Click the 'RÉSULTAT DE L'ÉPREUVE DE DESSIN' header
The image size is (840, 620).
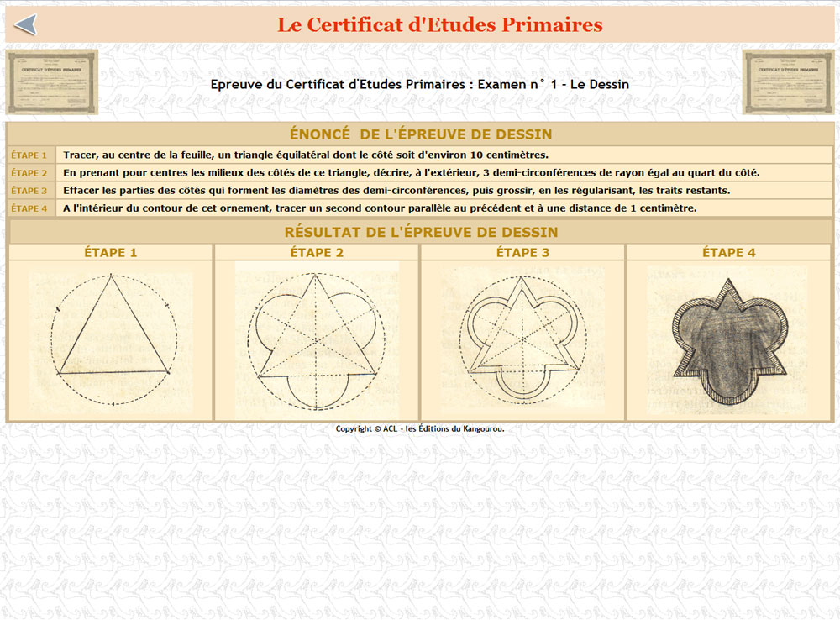[420, 232]
